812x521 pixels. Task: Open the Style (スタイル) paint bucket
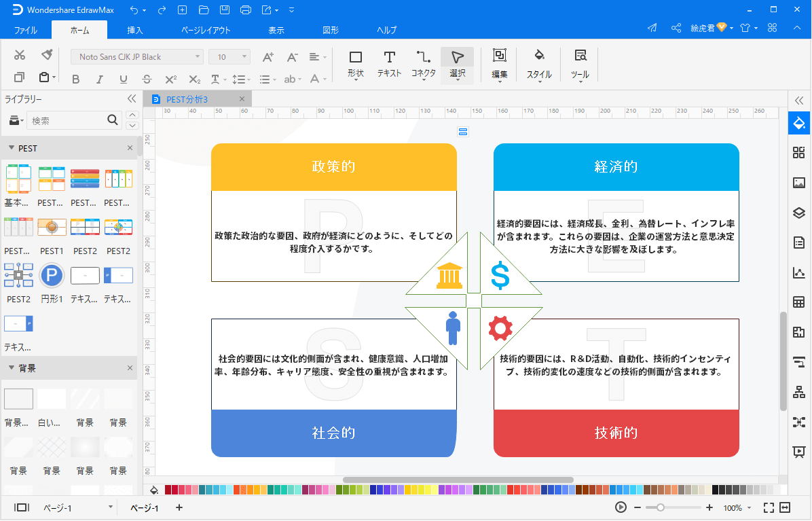pos(539,64)
